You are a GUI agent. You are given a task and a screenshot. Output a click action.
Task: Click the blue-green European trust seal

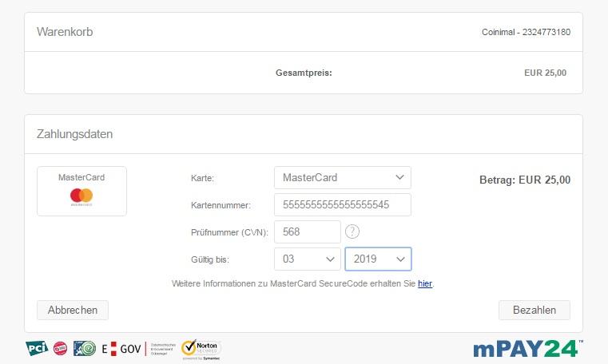(85, 348)
